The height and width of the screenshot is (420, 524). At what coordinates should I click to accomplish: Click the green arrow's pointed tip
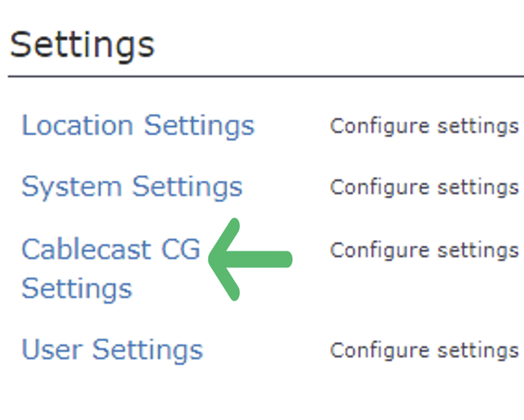point(215,260)
